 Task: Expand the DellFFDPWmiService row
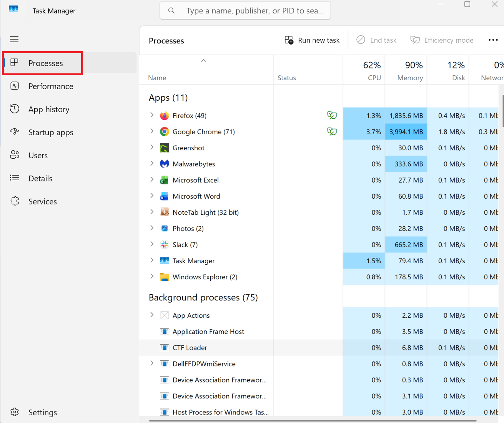click(152, 363)
